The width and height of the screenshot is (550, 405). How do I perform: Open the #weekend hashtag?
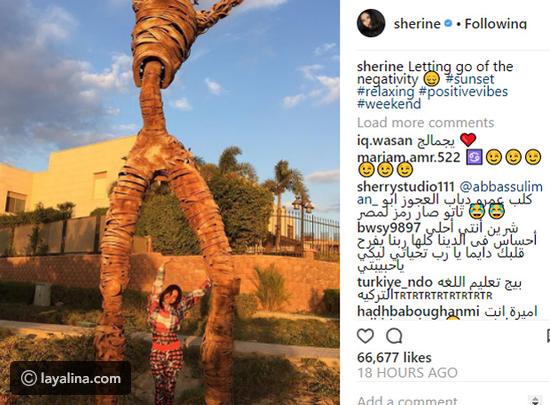coord(389,104)
